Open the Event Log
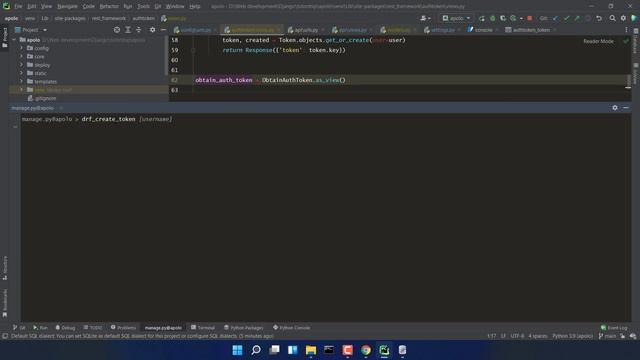640x360 pixels. 614,328
